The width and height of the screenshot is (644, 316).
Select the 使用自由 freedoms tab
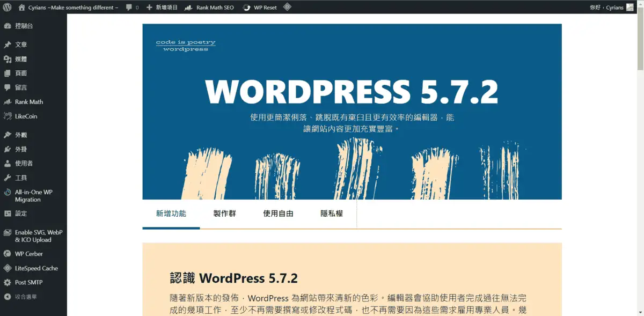278,214
